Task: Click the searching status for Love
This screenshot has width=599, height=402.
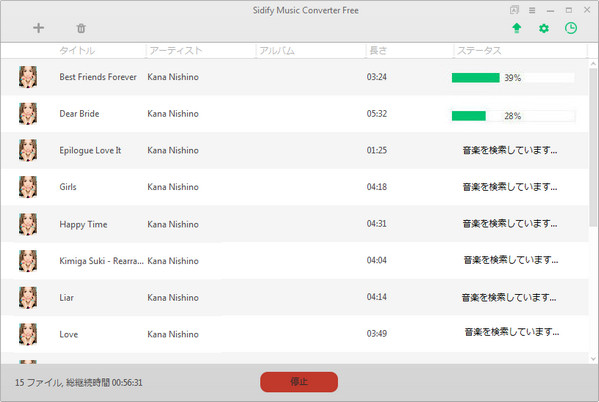Action: 512,332
